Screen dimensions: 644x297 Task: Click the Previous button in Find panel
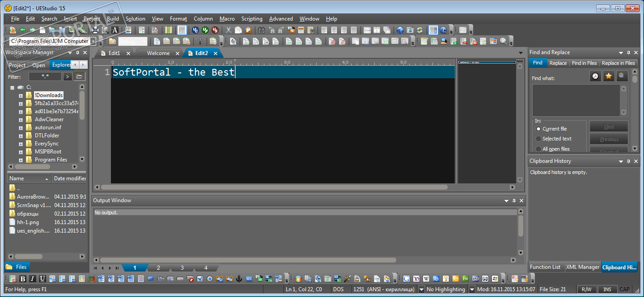(x=609, y=139)
